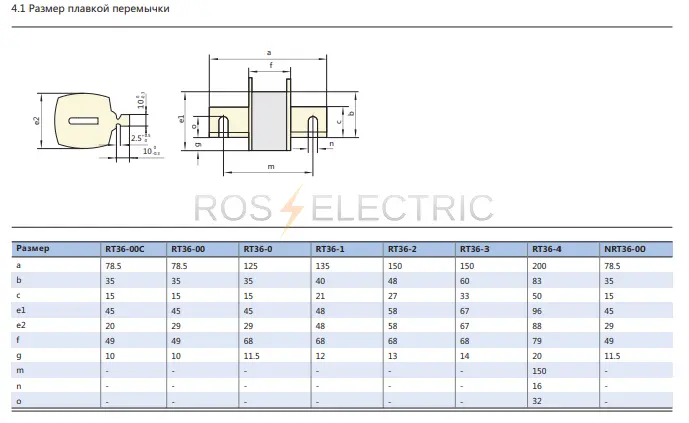Click value 125 in row a
Screen dimensions: 689x423
tap(250, 266)
